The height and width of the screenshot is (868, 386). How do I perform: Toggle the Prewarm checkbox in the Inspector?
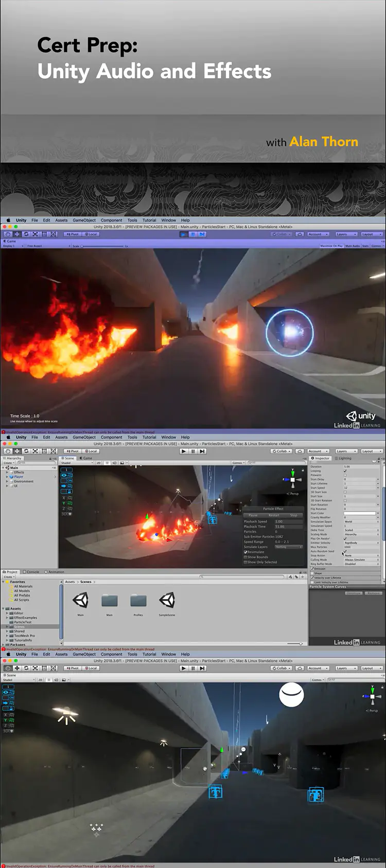pos(345,475)
